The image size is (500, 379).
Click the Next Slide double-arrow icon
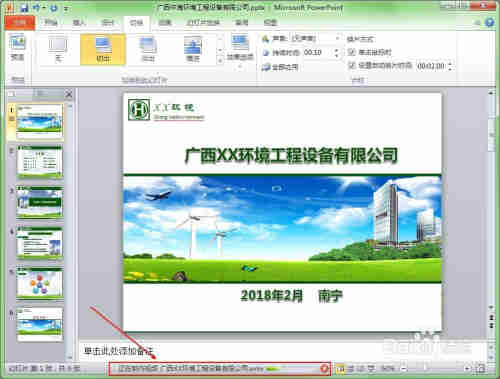(491, 325)
